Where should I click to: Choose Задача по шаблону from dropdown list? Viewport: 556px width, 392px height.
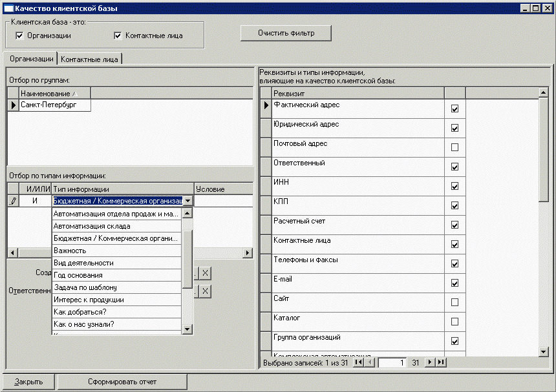116,287
